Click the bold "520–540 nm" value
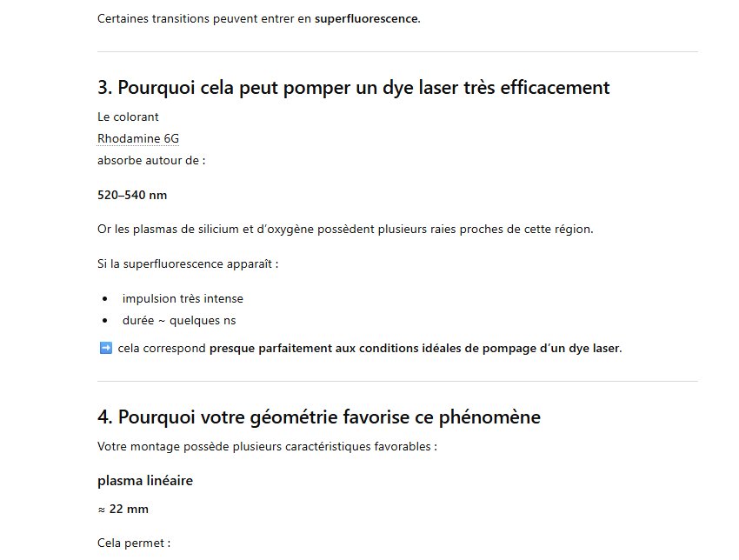The width and height of the screenshot is (739, 560). pyautogui.click(x=132, y=196)
